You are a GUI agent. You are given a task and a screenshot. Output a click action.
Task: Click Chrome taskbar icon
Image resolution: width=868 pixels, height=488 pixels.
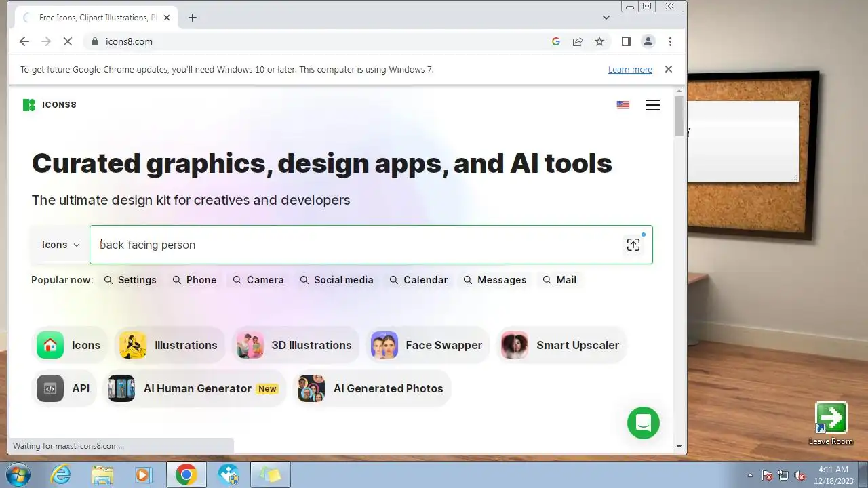click(186, 474)
